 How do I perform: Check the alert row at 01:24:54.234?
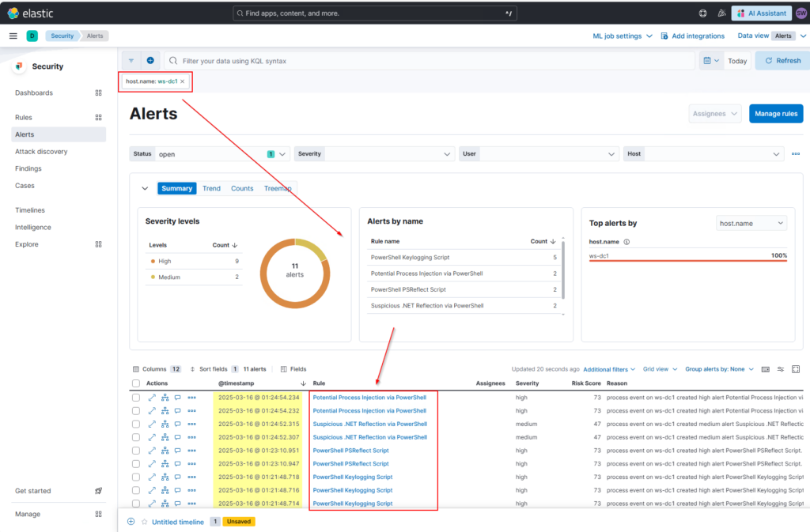(136, 398)
